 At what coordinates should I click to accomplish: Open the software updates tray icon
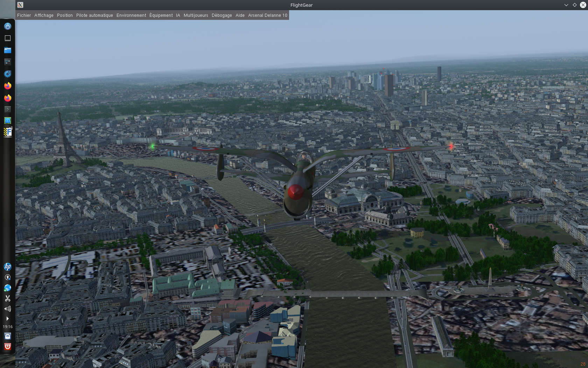pos(7,277)
